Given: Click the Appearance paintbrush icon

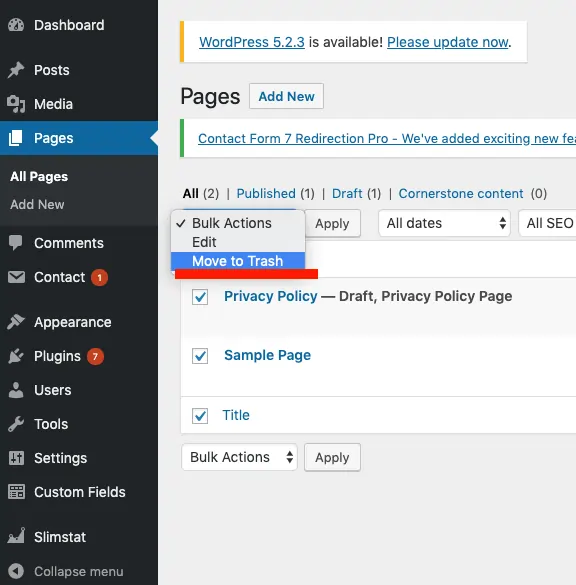Looking at the screenshot, I should pyautogui.click(x=16, y=322).
